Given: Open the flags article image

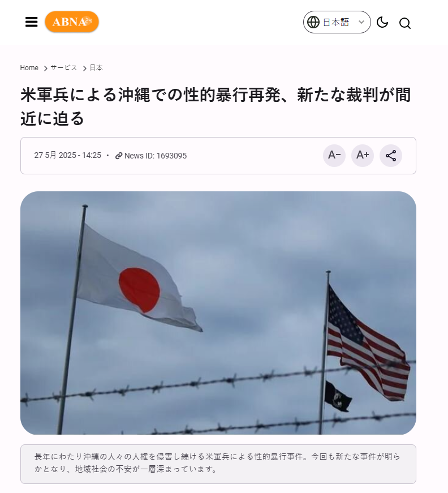Looking at the screenshot, I should [218, 313].
